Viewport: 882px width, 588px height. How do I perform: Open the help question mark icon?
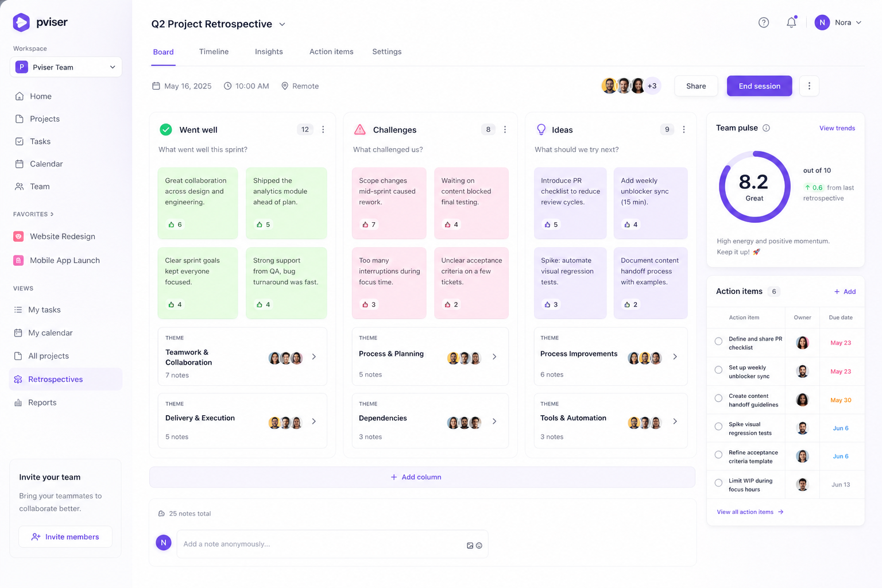pyautogui.click(x=764, y=22)
